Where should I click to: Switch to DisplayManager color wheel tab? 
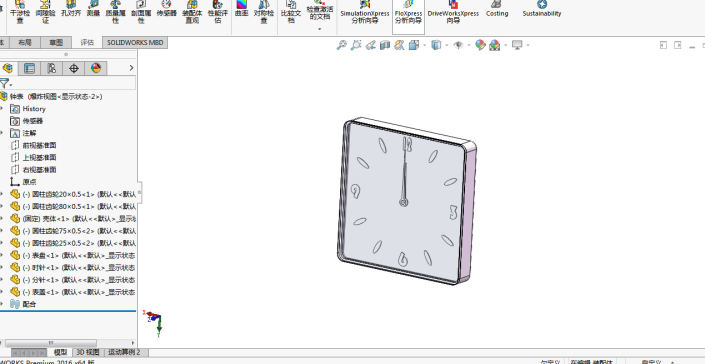click(96, 68)
